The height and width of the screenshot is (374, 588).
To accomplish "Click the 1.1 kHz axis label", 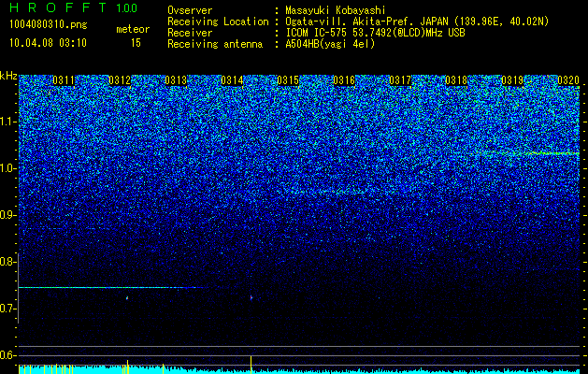I will (x=7, y=122).
